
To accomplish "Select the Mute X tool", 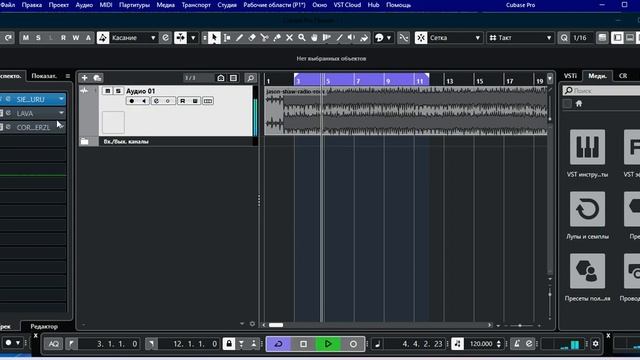I will [289, 38].
